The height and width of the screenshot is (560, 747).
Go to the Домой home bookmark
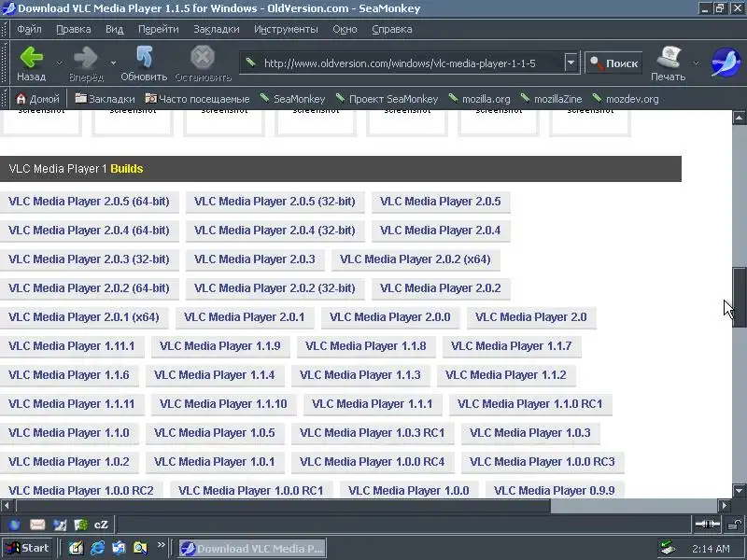[37, 99]
